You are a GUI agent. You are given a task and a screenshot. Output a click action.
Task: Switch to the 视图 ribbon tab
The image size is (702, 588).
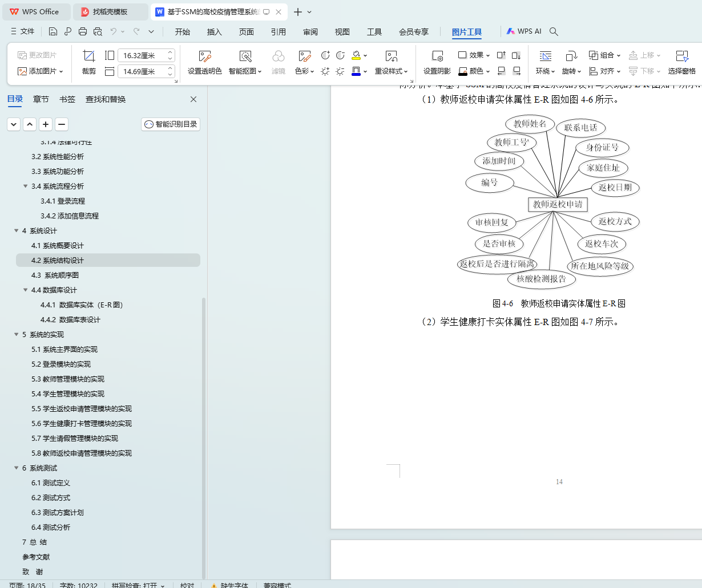(x=342, y=32)
